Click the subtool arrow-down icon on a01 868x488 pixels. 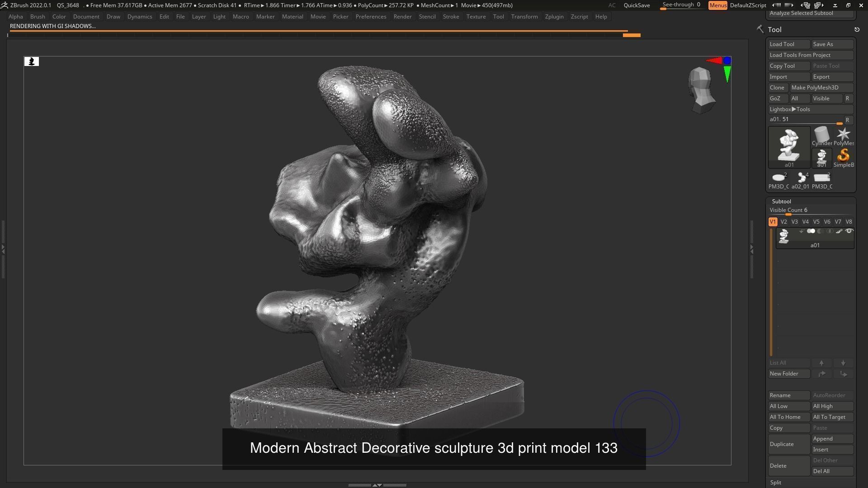802,231
